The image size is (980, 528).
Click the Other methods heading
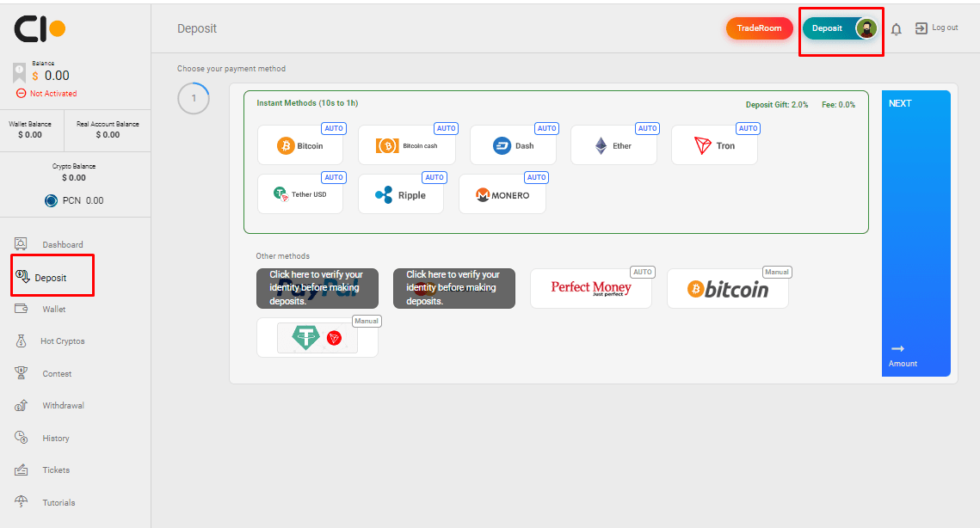coord(282,256)
